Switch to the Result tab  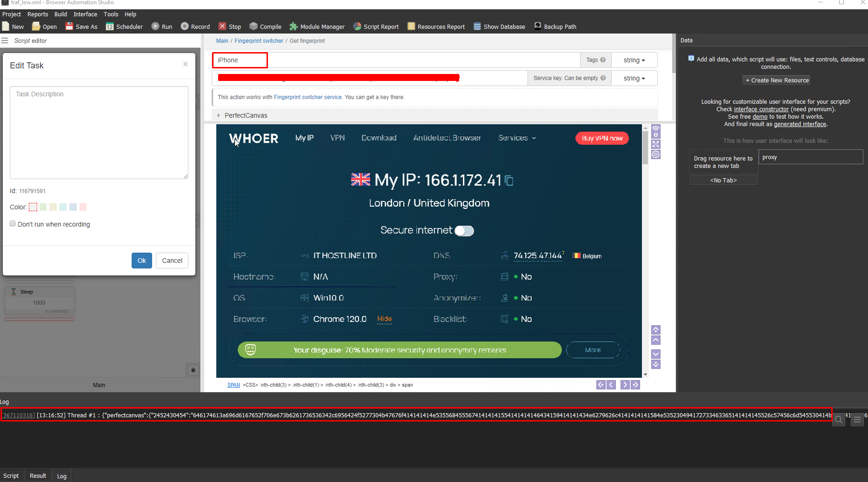(x=38, y=475)
